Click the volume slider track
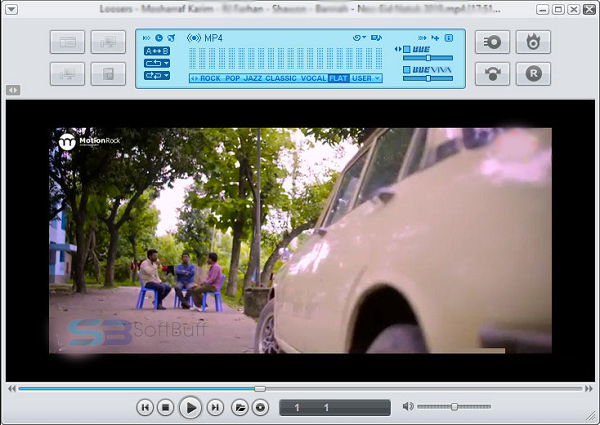Screen dimensions: 600x425 [x=454, y=407]
